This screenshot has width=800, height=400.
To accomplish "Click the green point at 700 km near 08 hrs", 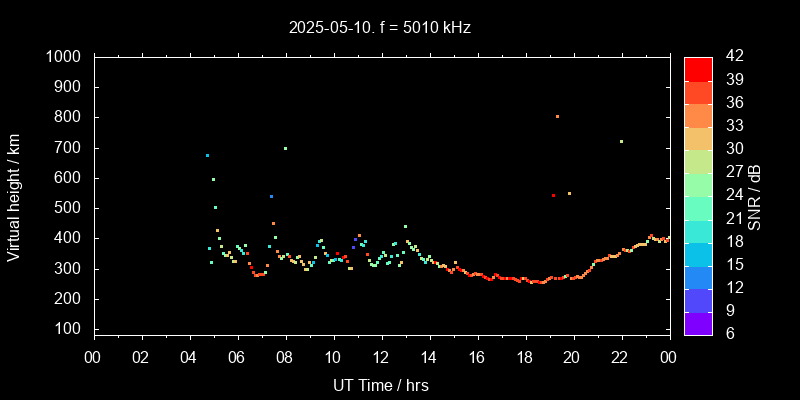I will click(285, 148).
